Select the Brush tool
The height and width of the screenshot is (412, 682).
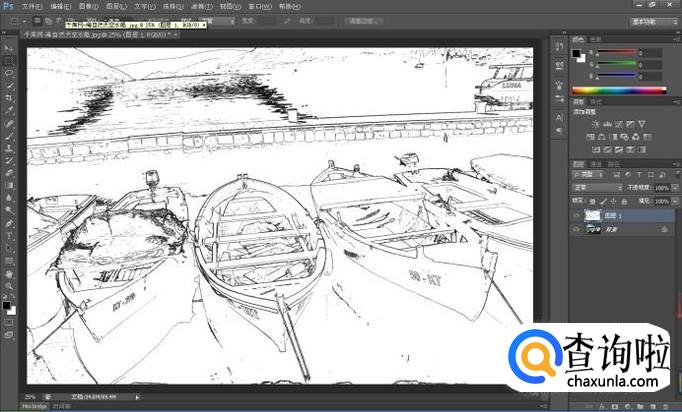[9, 136]
